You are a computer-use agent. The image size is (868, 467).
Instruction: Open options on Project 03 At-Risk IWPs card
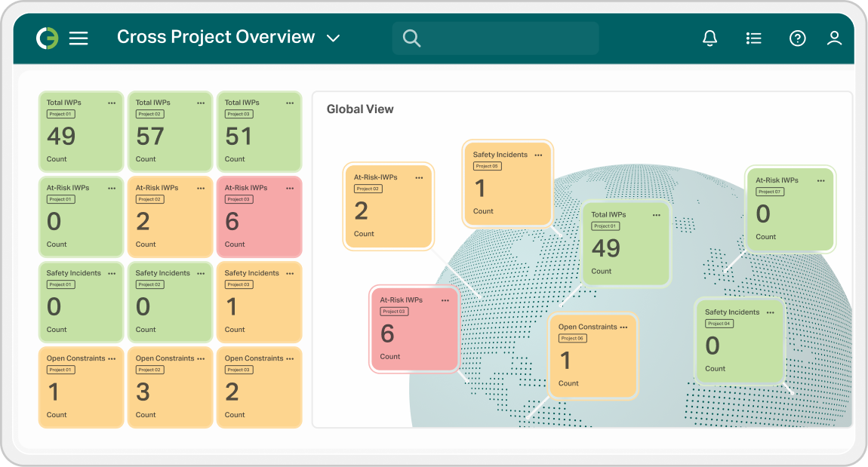point(291,188)
